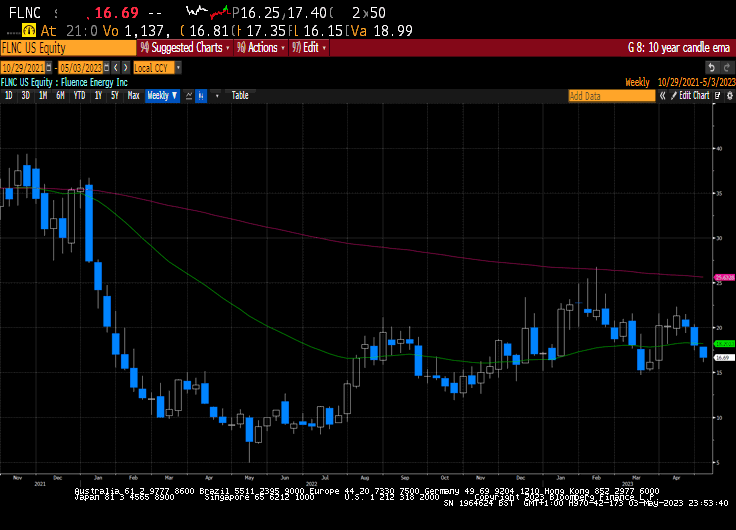The width and height of the screenshot is (736, 530).
Task: Click the undo arrow icon
Action: 712,68
